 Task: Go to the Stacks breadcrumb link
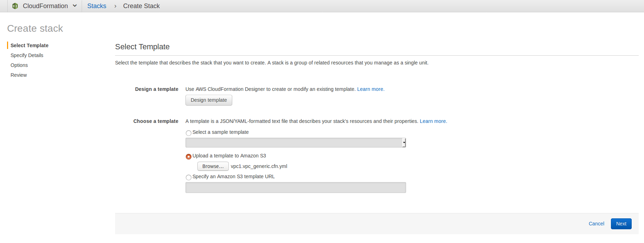(x=97, y=6)
